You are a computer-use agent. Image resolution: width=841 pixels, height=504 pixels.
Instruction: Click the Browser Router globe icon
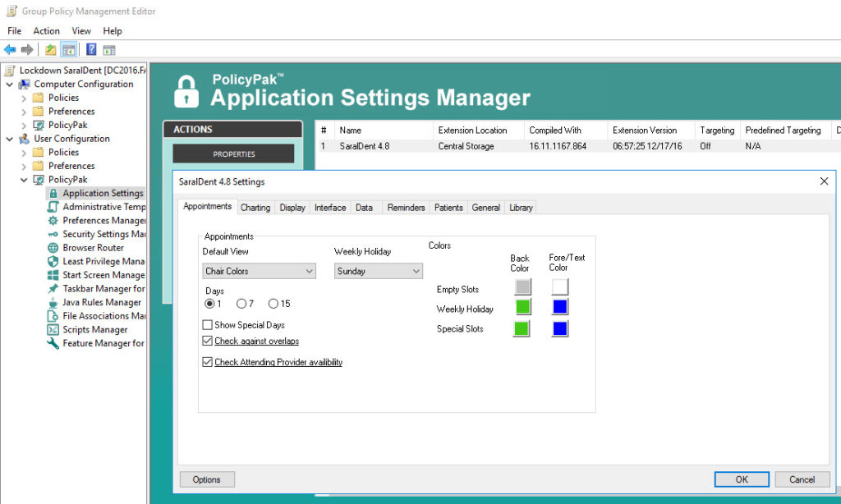pyautogui.click(x=53, y=248)
